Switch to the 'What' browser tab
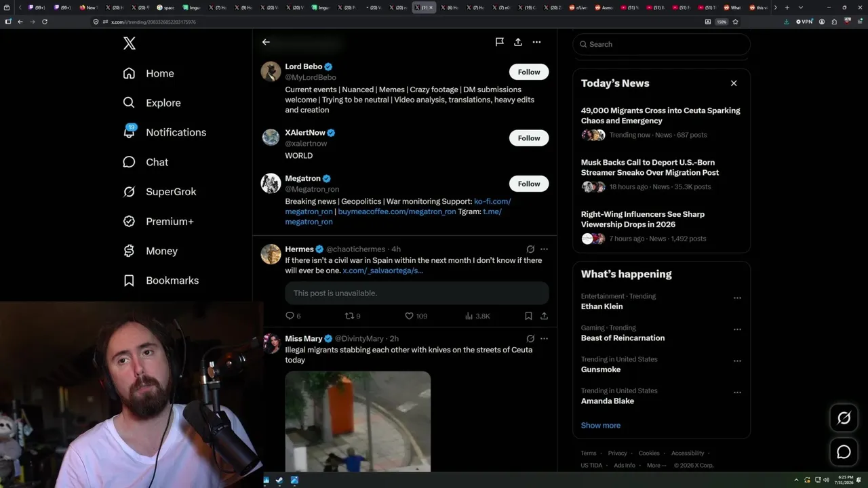The image size is (868, 488). [x=733, y=7]
